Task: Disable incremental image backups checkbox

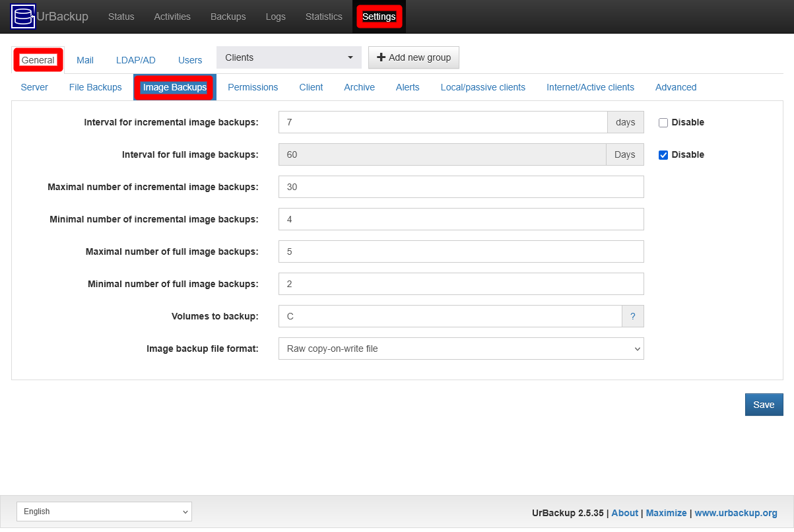Action: [663, 122]
